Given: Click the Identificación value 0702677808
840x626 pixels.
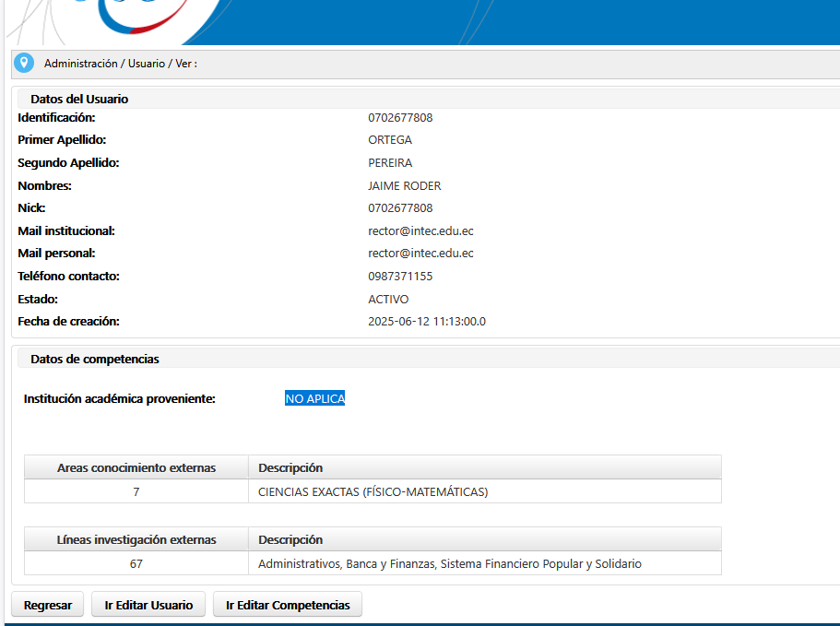Looking at the screenshot, I should 400,118.
